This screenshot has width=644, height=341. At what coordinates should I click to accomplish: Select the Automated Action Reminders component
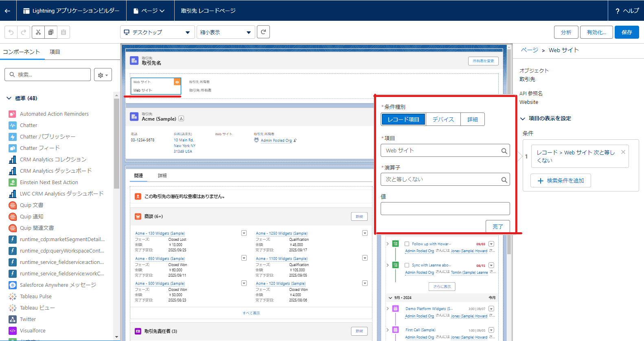54,114
